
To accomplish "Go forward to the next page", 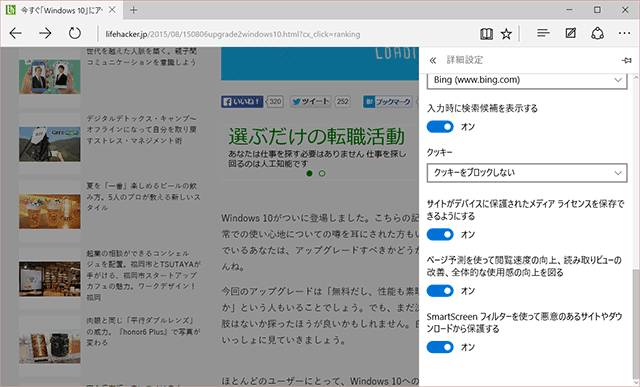I will point(45,33).
